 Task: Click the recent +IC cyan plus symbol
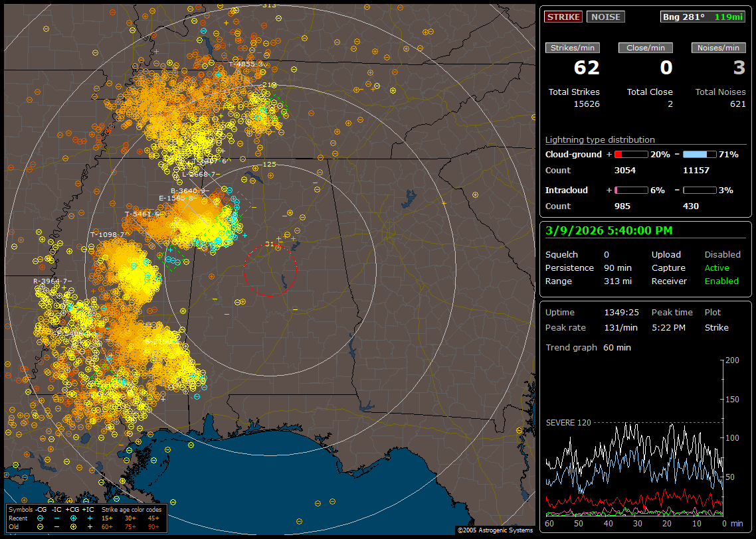tap(90, 518)
